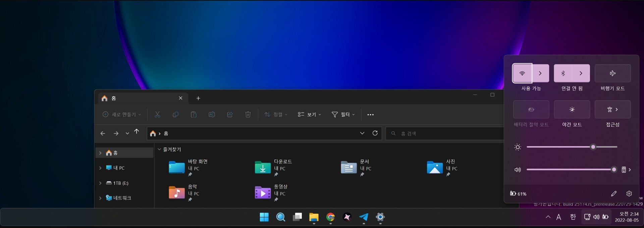
Task: Open the 정렬 sort dropdown
Action: [x=276, y=115]
